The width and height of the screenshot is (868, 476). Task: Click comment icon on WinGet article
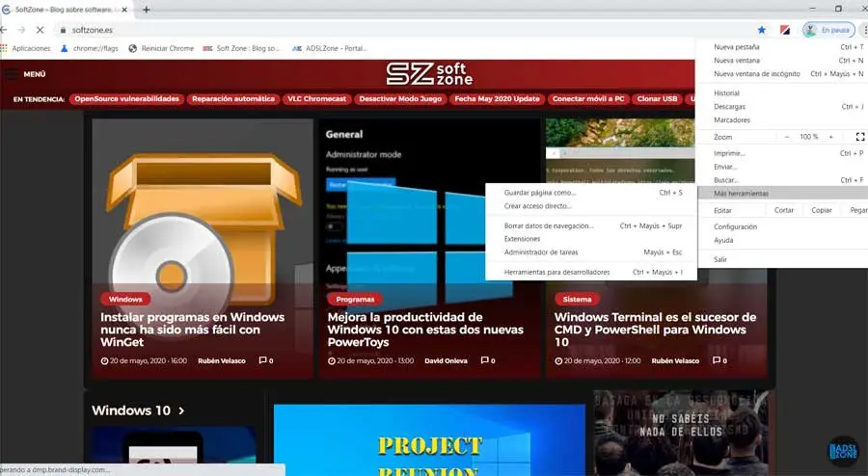pos(263,360)
